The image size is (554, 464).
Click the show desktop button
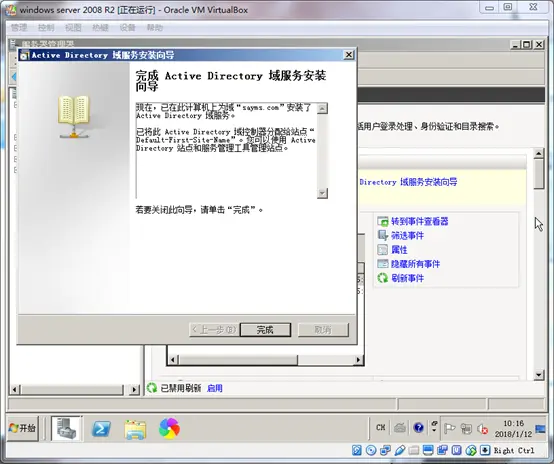pyautogui.click(x=540, y=429)
